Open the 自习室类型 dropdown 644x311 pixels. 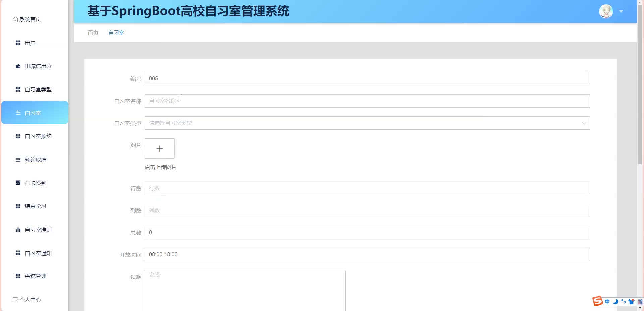click(x=367, y=123)
